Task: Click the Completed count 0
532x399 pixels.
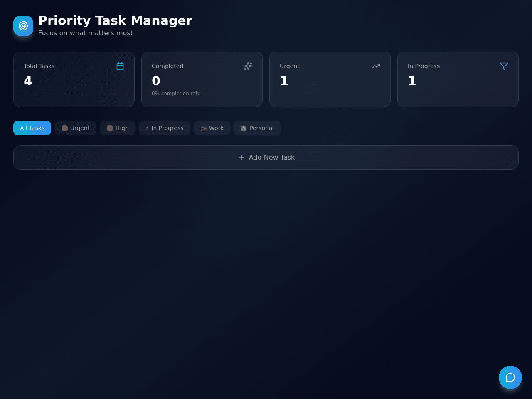Action: click(156, 81)
